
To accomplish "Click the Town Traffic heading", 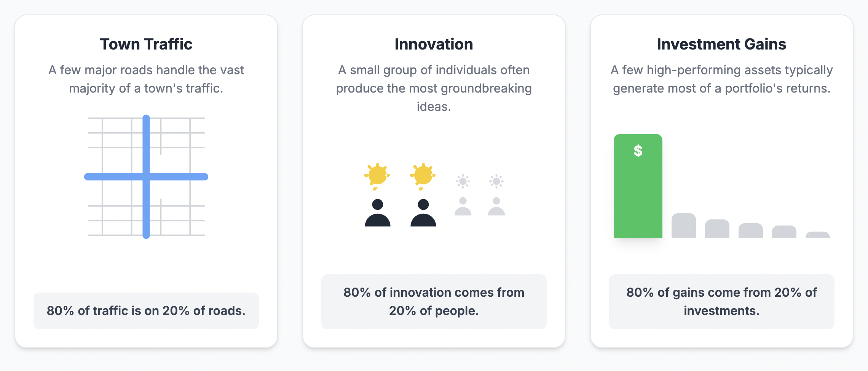I will tap(146, 44).
